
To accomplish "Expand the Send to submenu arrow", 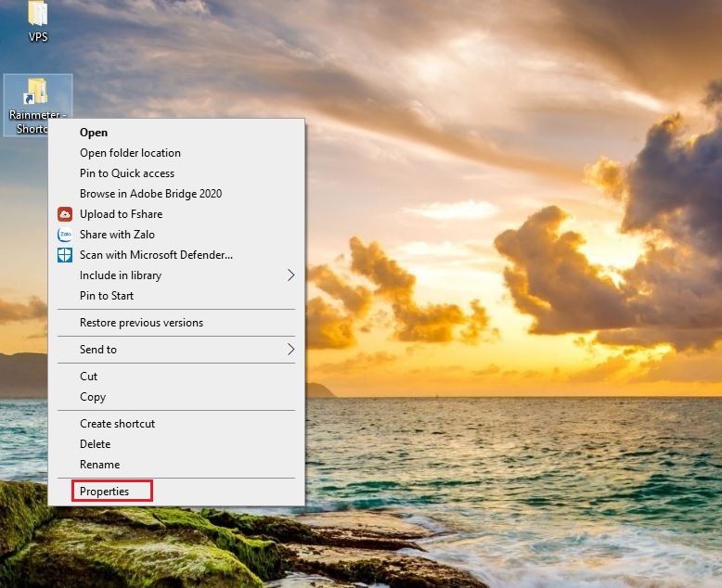I will tap(290, 350).
